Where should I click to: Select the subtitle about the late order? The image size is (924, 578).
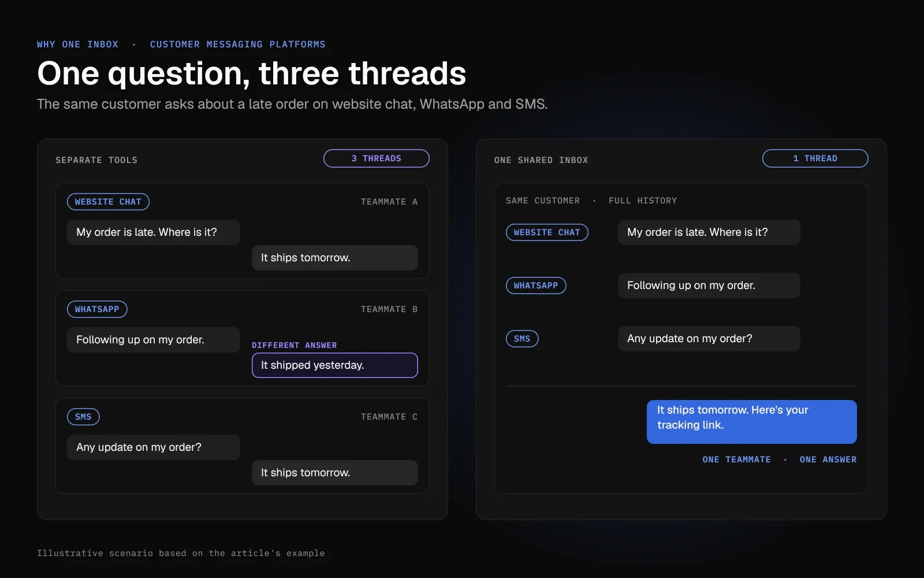pyautogui.click(x=292, y=104)
